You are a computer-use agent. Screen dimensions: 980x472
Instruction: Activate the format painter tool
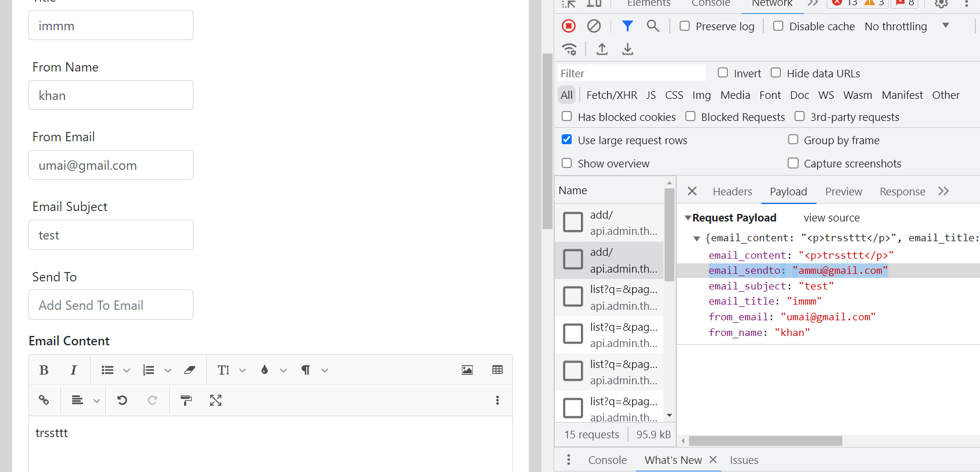click(x=186, y=400)
